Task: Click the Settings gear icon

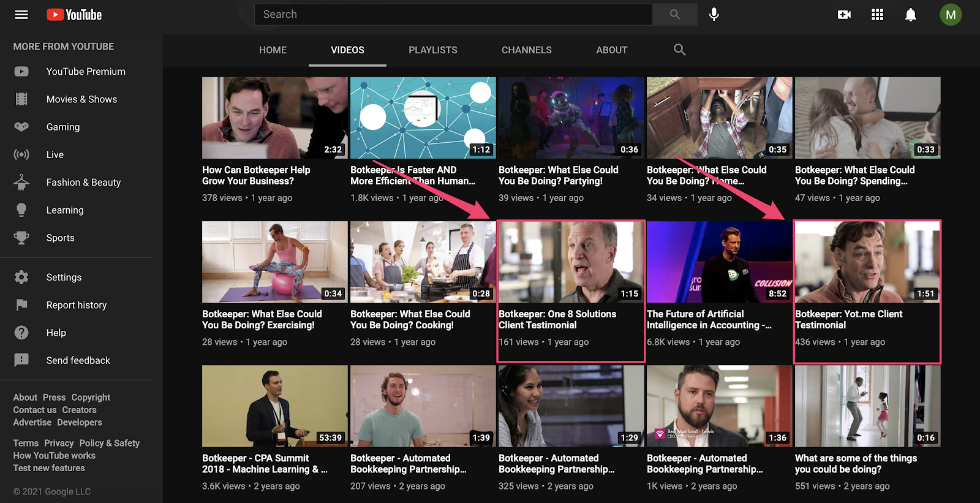Action: point(21,278)
